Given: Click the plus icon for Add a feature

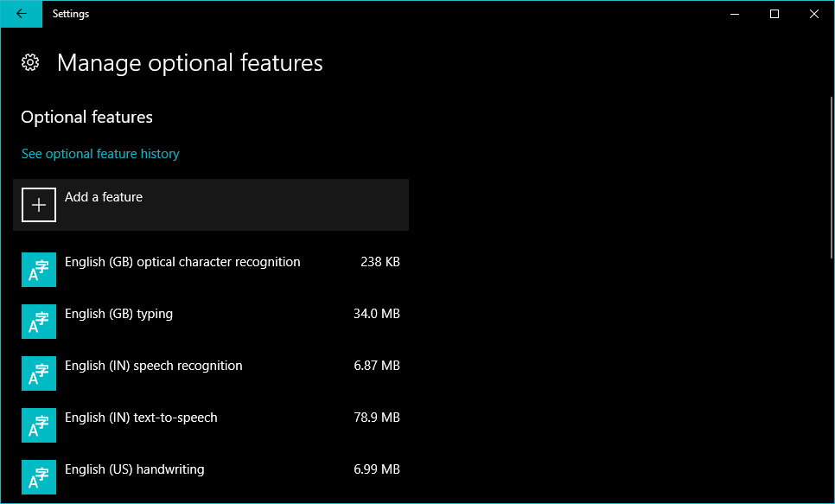Looking at the screenshot, I should 39,205.
